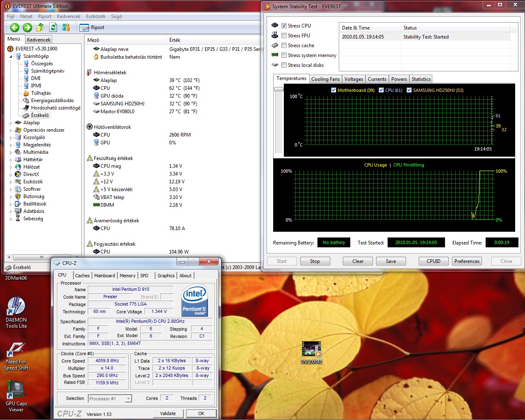Click the users icon in EVEREST toolbar
Image resolution: width=525 pixels, height=420 pixels.
[66, 27]
